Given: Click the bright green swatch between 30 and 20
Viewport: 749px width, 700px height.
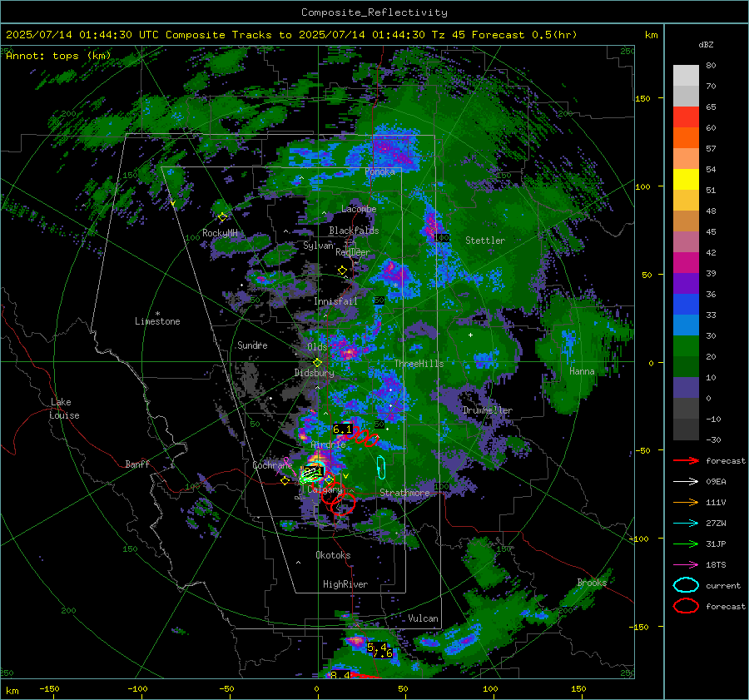Looking at the screenshot, I should pyautogui.click(x=686, y=346).
